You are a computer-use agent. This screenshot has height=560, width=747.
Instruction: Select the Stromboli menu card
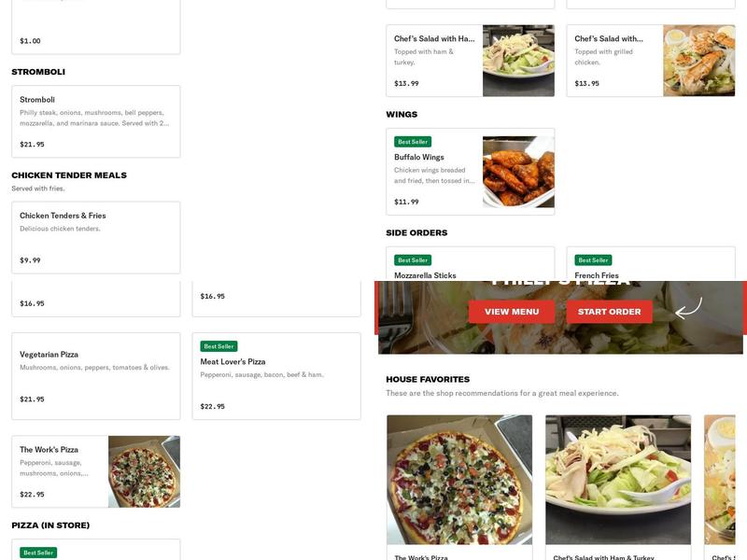tap(96, 119)
